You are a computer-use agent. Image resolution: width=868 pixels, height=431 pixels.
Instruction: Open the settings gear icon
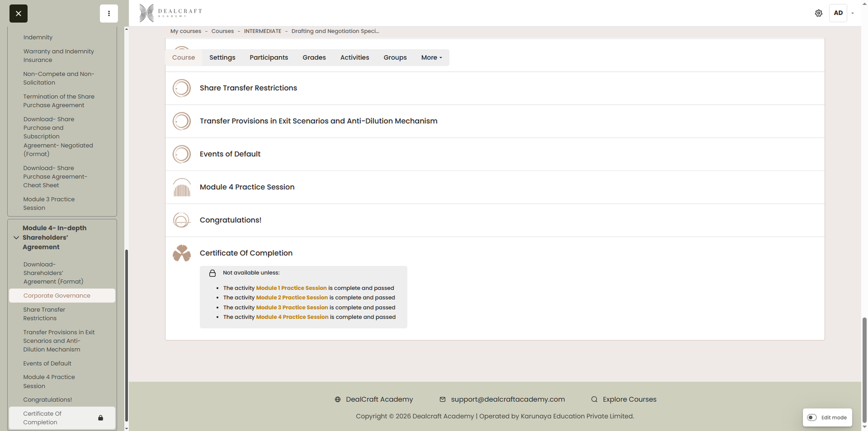pyautogui.click(x=819, y=13)
